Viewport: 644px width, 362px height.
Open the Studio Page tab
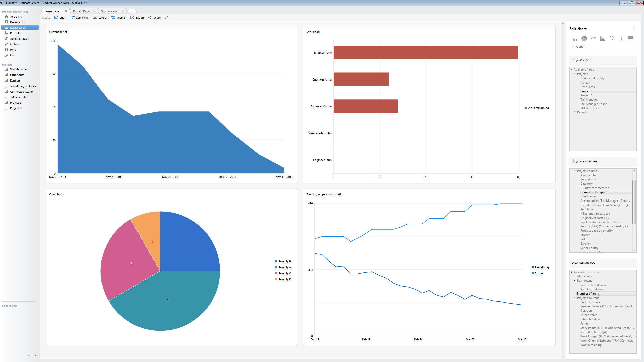coord(109,11)
